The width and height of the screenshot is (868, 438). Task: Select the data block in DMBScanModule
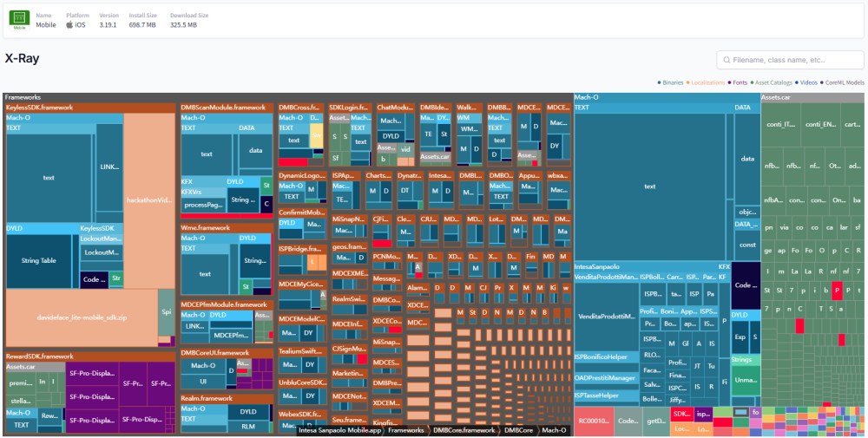coord(256,150)
